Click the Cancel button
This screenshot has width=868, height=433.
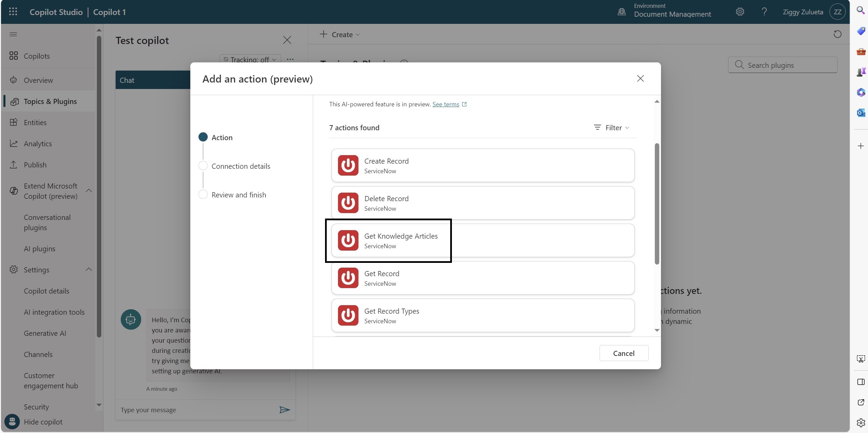pos(624,353)
